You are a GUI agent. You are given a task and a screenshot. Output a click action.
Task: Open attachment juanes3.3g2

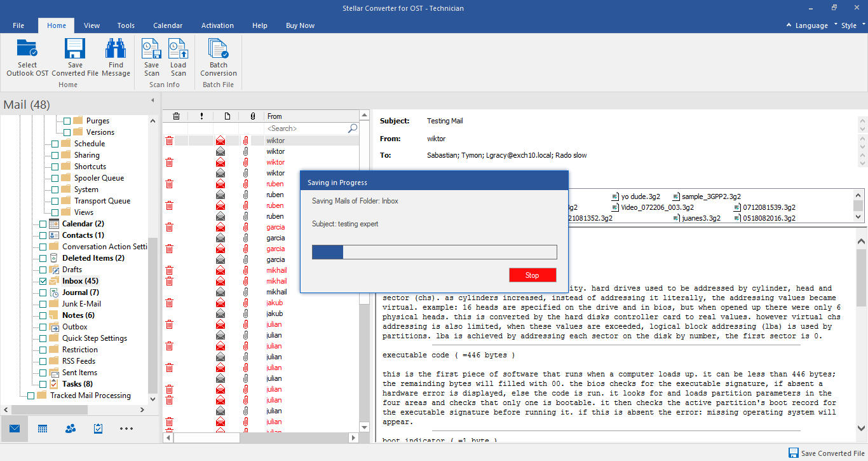pyautogui.click(x=701, y=218)
